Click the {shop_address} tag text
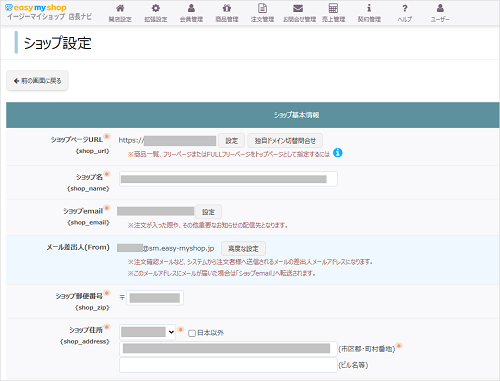 [85, 341]
